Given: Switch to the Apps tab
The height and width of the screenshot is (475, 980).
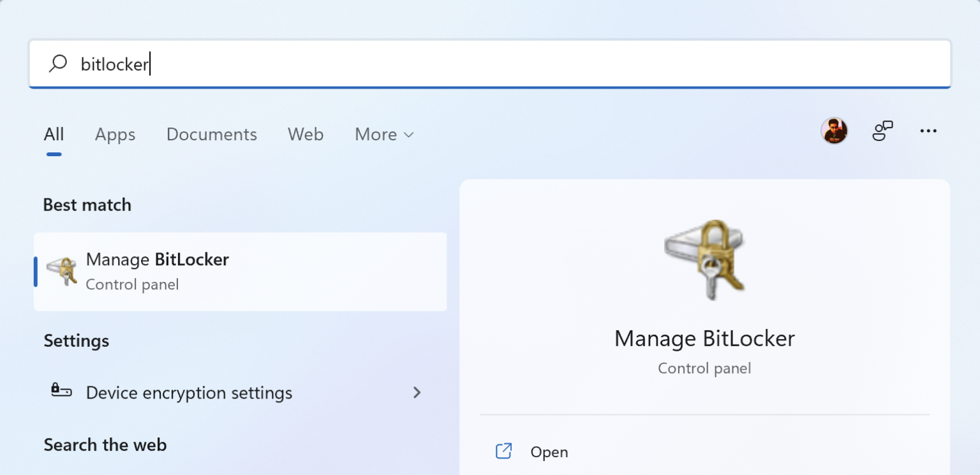Looking at the screenshot, I should [x=115, y=134].
